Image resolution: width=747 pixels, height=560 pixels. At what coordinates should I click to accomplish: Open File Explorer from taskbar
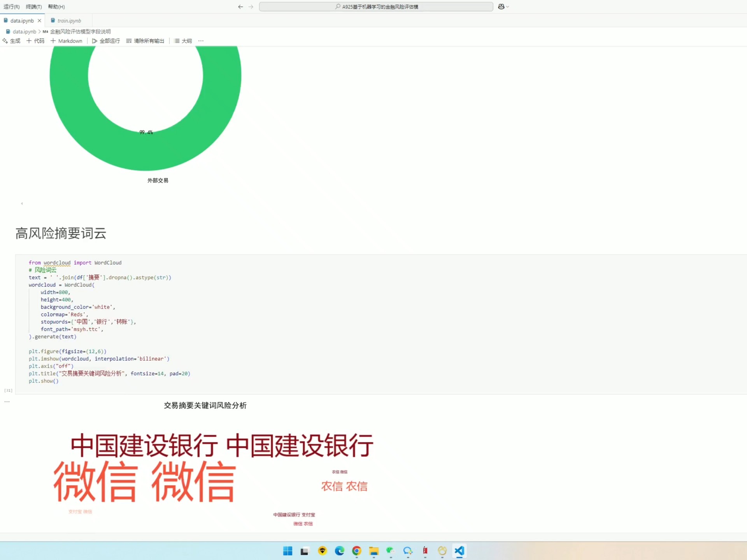point(374,551)
